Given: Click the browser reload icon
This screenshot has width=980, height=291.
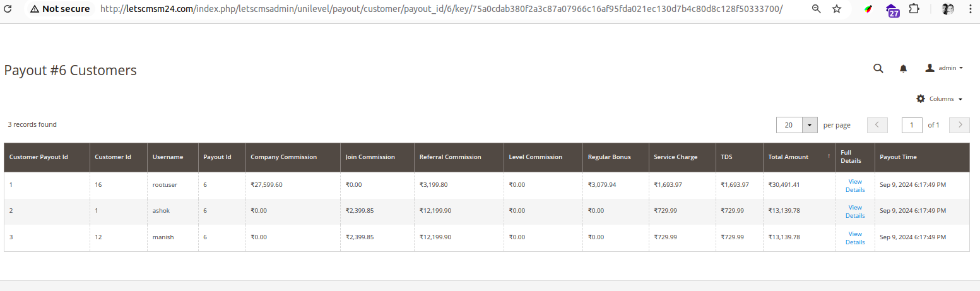Looking at the screenshot, I should pyautogui.click(x=8, y=9).
